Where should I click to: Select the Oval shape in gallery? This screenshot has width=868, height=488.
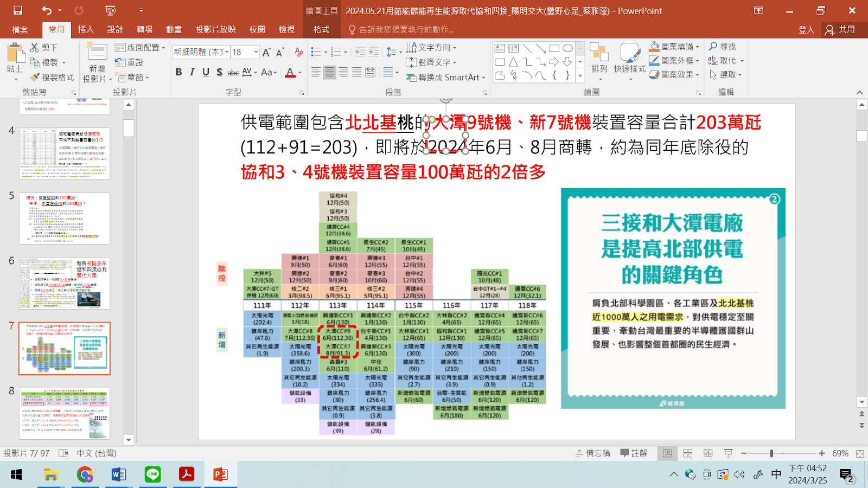pos(567,48)
